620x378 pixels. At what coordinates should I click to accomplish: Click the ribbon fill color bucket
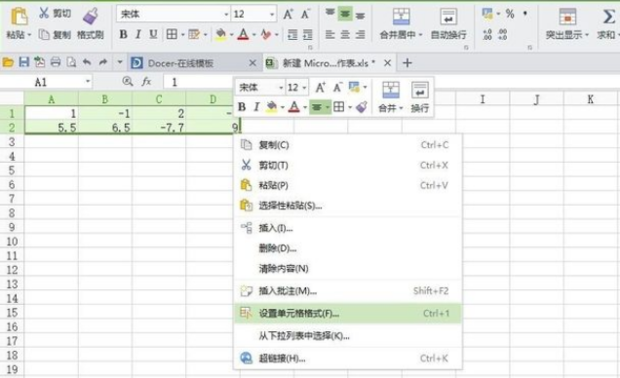221,34
